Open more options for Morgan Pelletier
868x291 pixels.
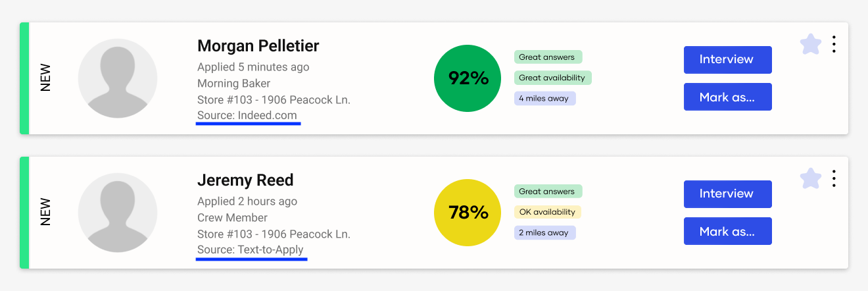834,44
